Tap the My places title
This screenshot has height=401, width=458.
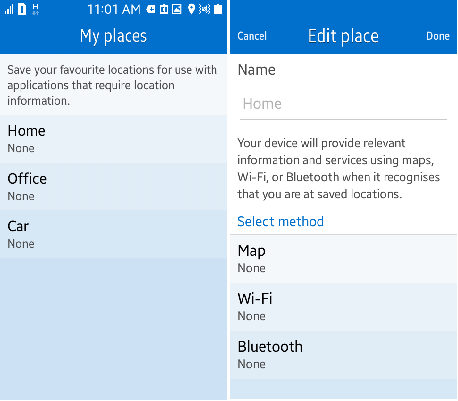point(113,36)
